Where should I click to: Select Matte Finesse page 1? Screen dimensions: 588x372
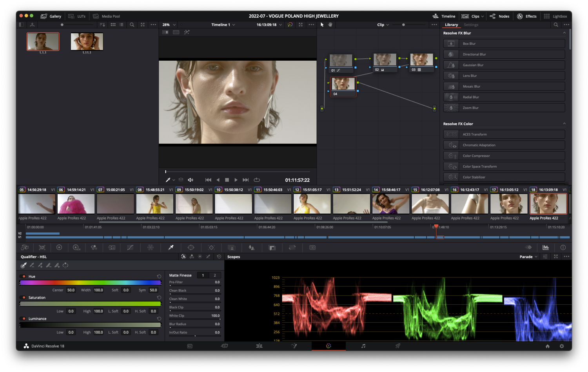(203, 275)
